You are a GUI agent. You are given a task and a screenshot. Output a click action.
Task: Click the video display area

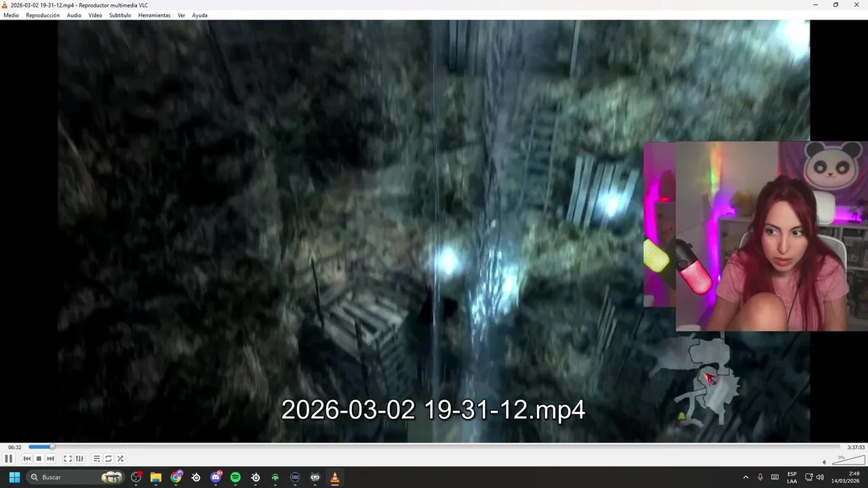point(434,231)
